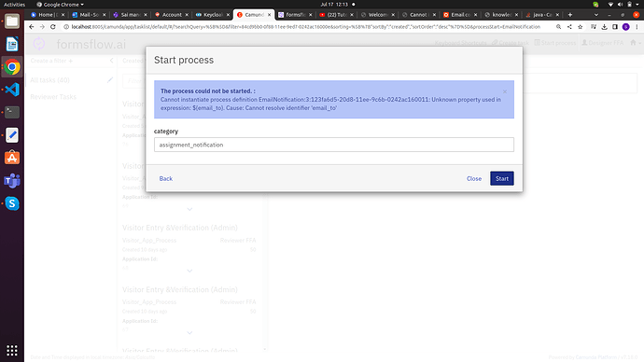Reload the page with the refresh icon

pos(53,27)
